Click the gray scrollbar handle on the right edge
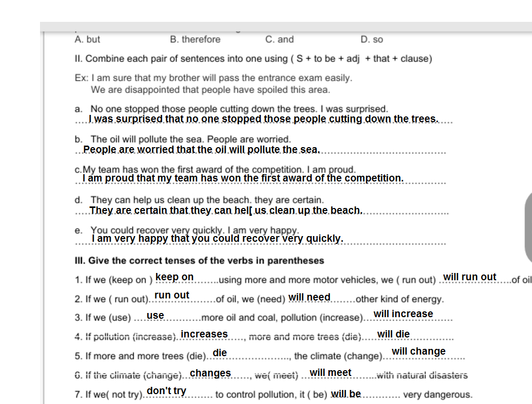Image resolution: width=532 pixels, height=404 pixels. pos(528,227)
